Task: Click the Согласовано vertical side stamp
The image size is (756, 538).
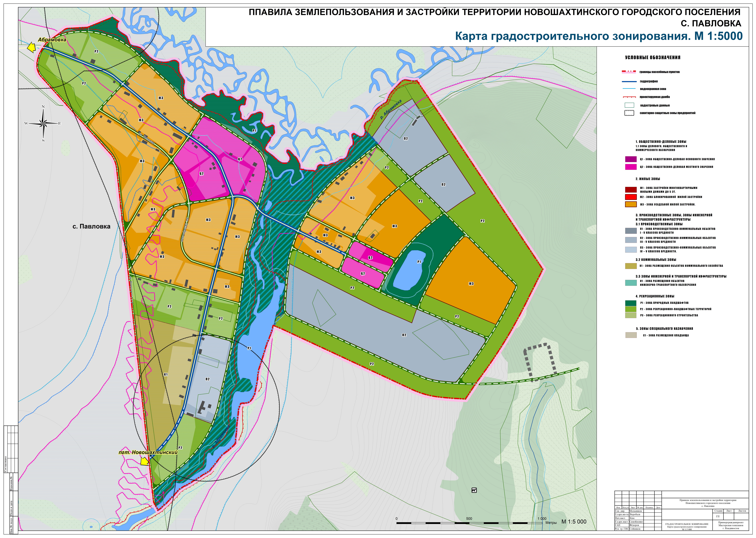Action: [6, 464]
